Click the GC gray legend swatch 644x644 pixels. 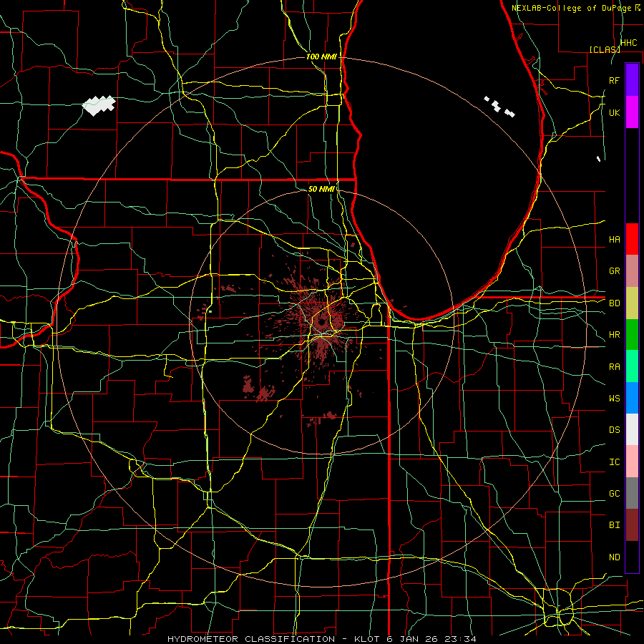632,493
